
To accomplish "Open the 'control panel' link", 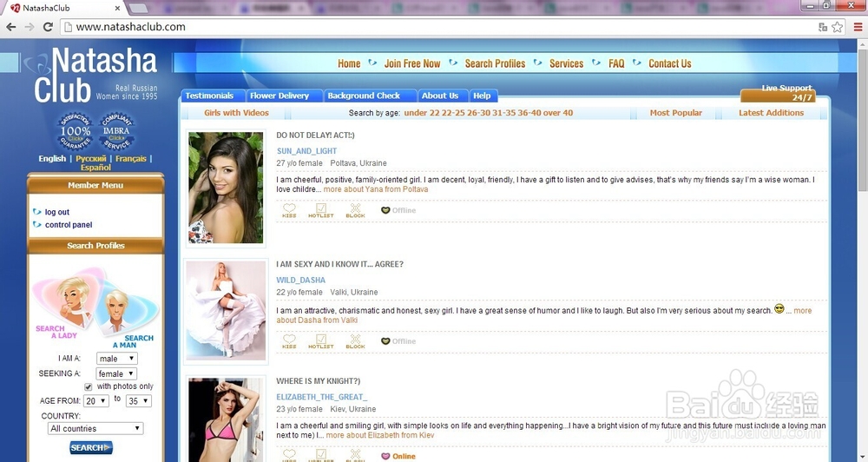I will tap(69, 225).
